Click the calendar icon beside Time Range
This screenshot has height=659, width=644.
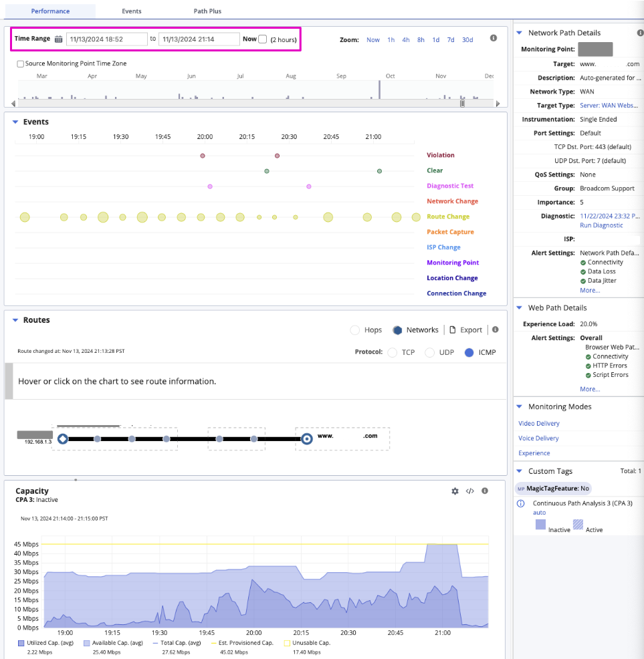click(59, 39)
